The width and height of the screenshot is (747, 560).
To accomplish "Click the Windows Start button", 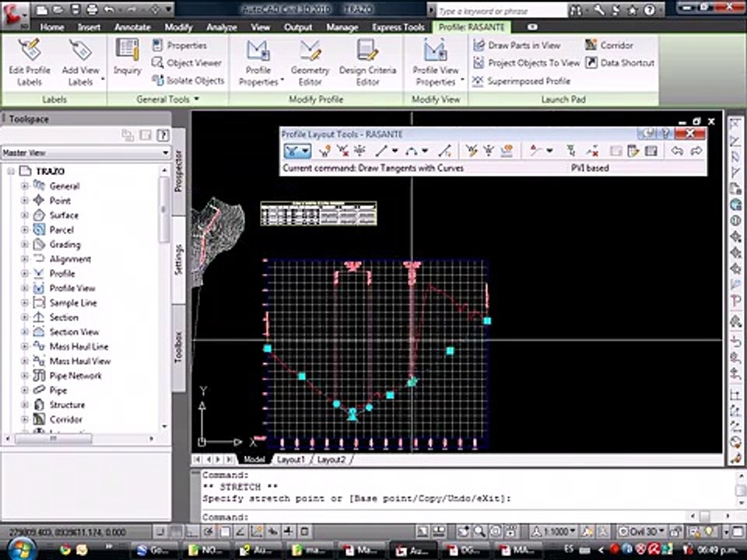I will [x=20, y=549].
